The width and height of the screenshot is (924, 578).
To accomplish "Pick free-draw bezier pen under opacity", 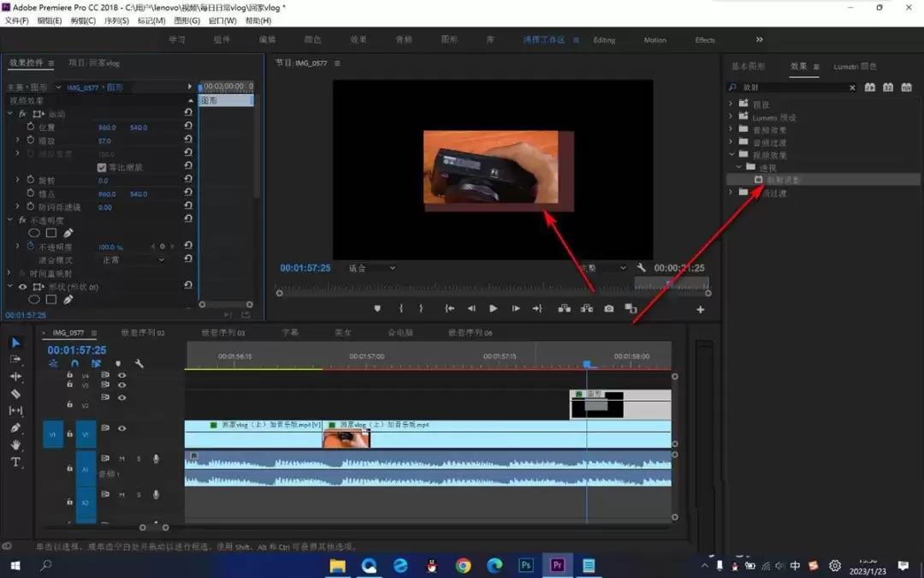I will coord(68,233).
